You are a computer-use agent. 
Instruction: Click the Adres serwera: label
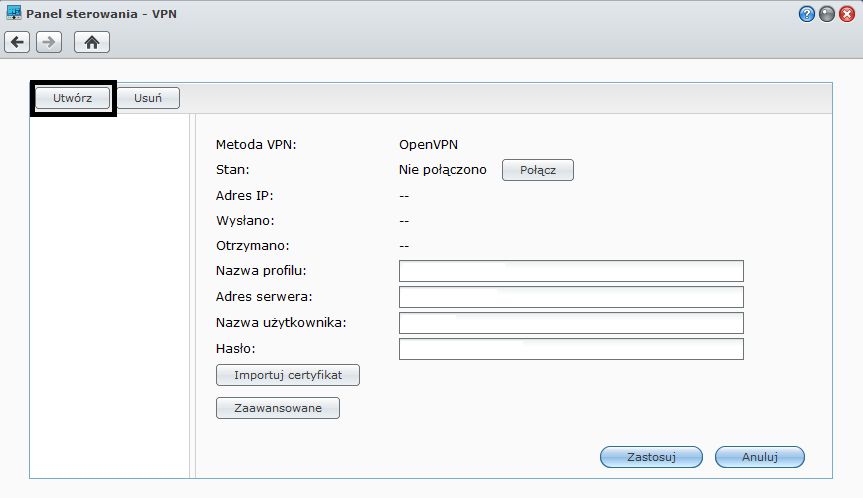click(x=264, y=297)
